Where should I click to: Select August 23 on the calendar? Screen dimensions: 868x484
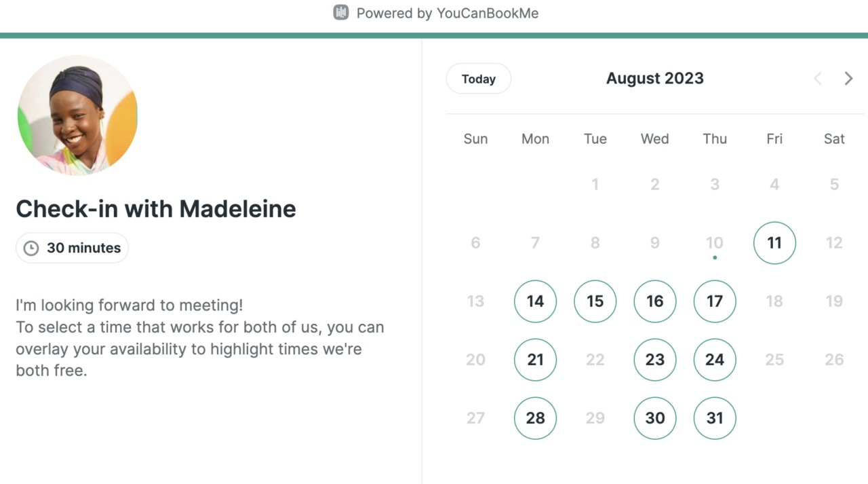point(654,359)
